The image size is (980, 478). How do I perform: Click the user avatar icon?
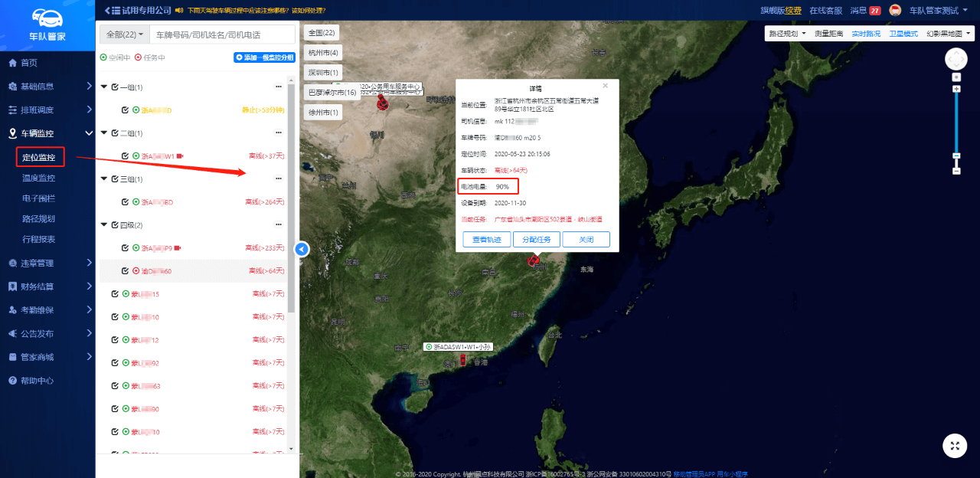click(x=895, y=11)
